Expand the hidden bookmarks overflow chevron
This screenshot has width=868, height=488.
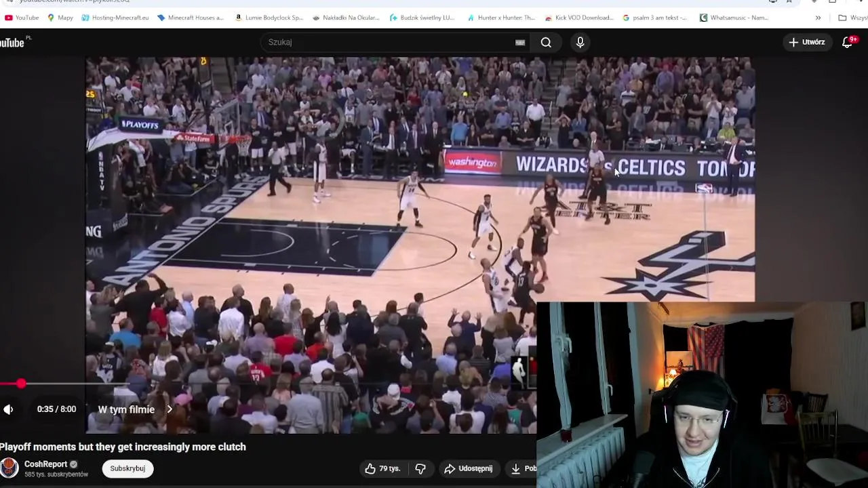818,18
